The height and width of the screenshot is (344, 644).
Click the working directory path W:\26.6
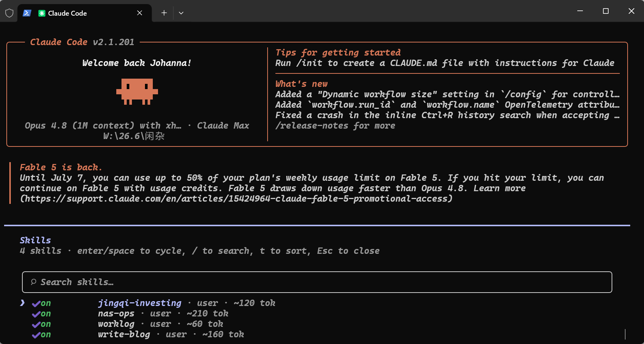coord(134,136)
